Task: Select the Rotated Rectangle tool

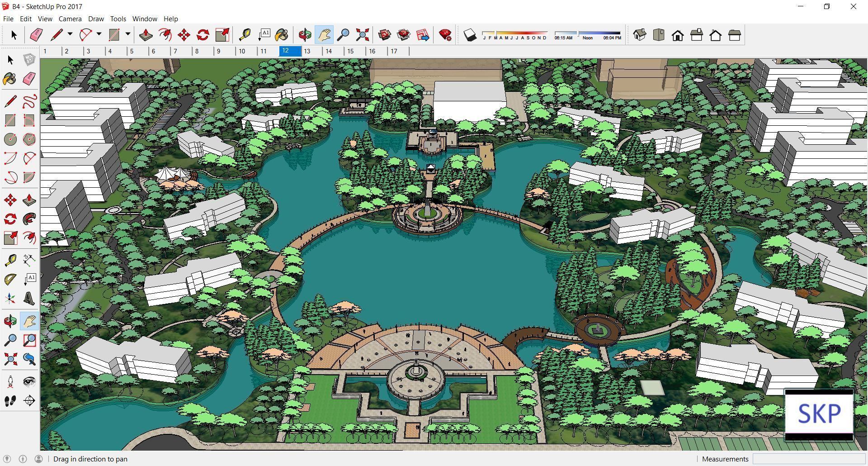Action: click(29, 120)
